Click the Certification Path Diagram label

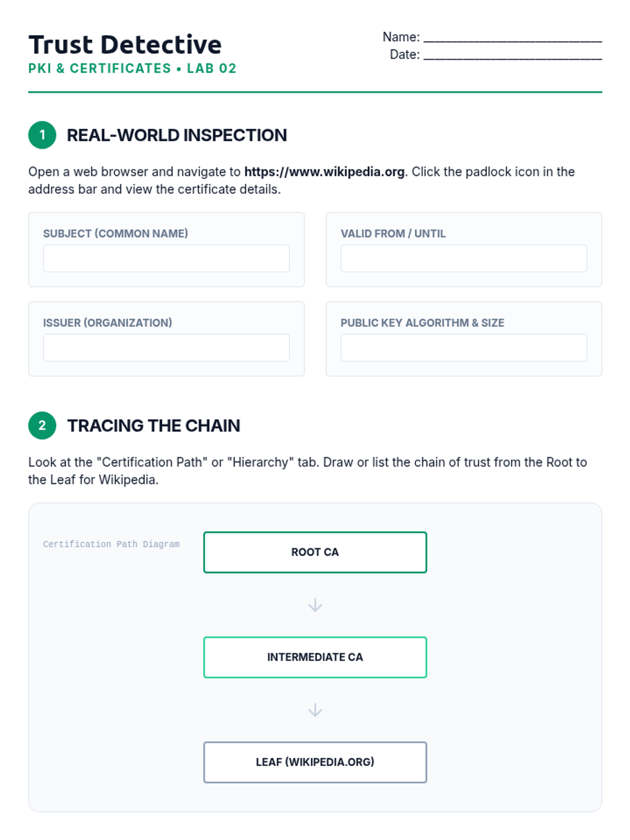pyautogui.click(x=111, y=544)
